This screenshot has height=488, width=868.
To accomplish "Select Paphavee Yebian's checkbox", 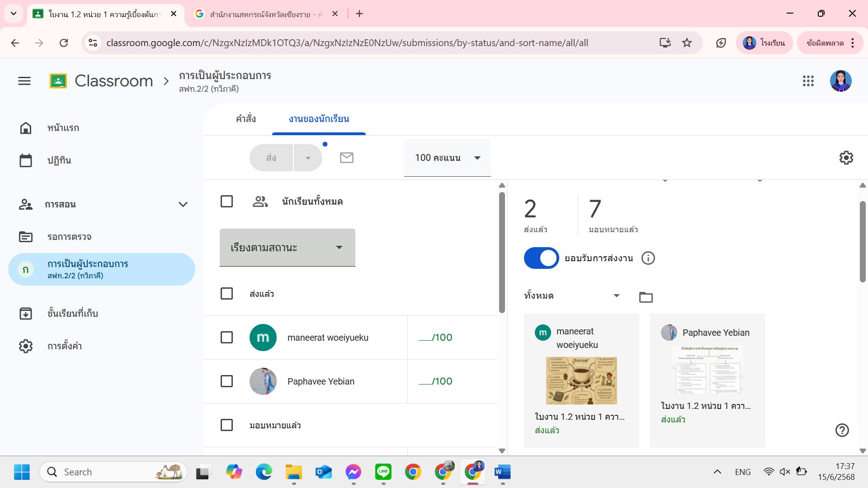I will click(x=226, y=381).
